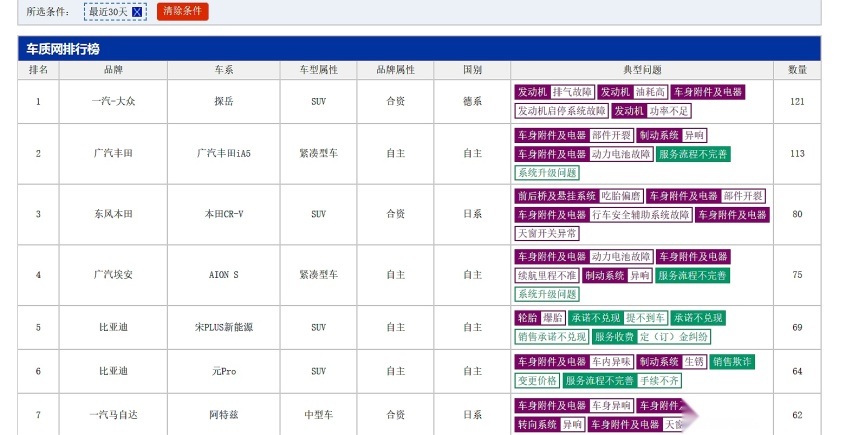Select the 最近30天 filter tag label
852x435 pixels.
click(x=108, y=11)
